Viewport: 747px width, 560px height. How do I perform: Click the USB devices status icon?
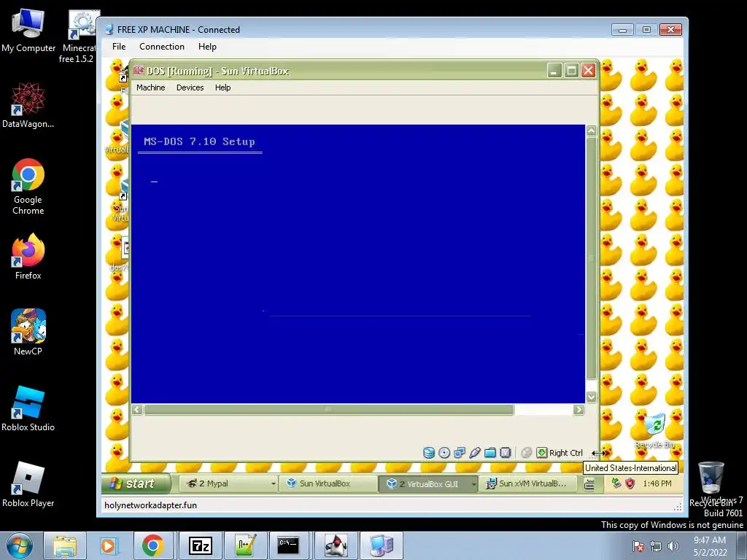[x=474, y=453]
